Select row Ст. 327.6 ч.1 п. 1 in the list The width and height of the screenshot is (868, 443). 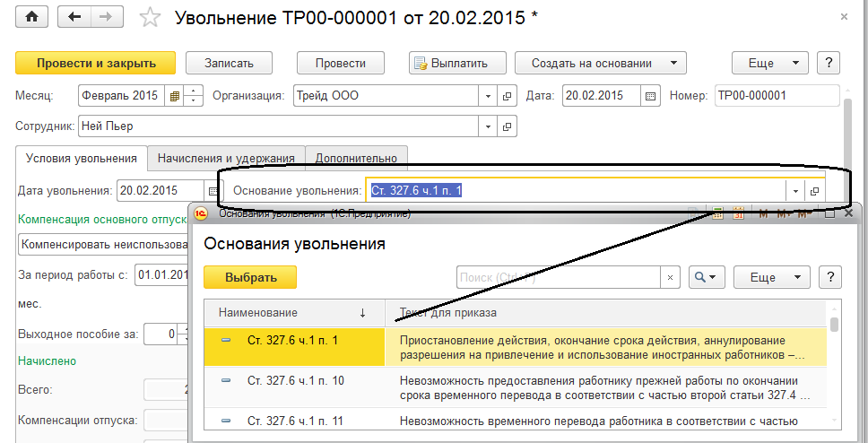click(x=515, y=347)
